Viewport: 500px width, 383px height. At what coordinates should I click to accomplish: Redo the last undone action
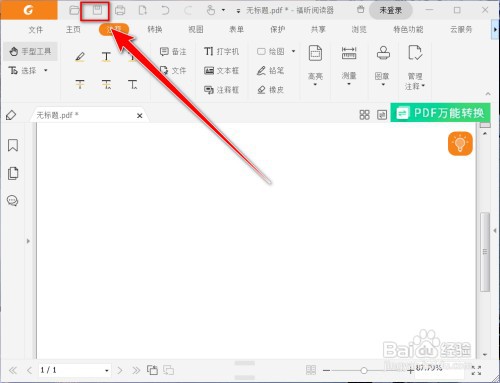(188, 10)
